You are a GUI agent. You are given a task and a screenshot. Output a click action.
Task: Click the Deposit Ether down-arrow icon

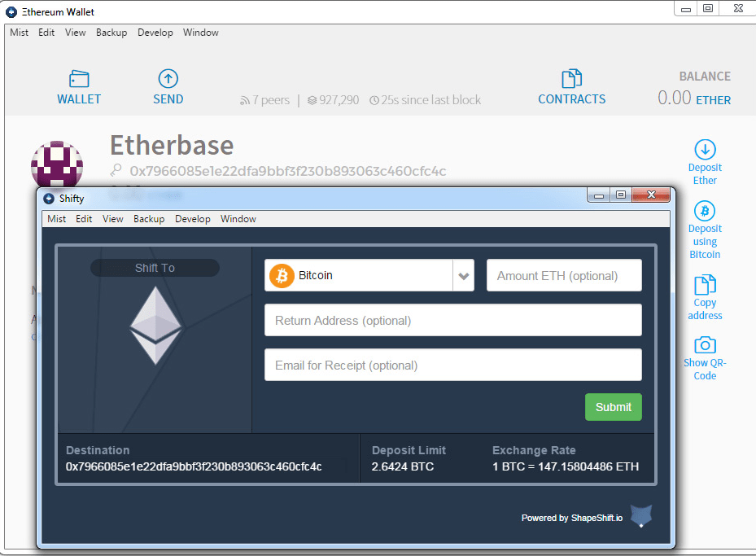click(x=705, y=150)
